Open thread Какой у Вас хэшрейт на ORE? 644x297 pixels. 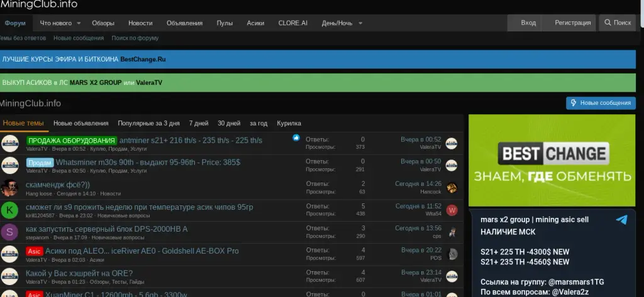point(79,273)
